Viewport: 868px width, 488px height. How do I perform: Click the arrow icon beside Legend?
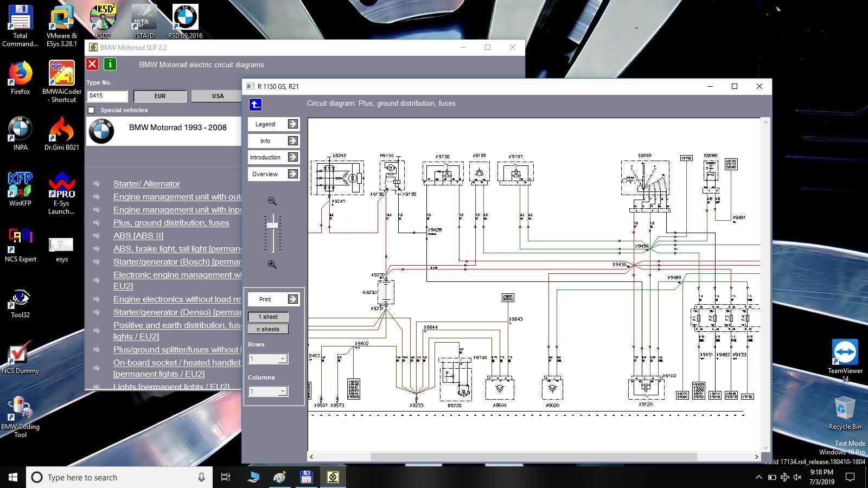click(293, 124)
